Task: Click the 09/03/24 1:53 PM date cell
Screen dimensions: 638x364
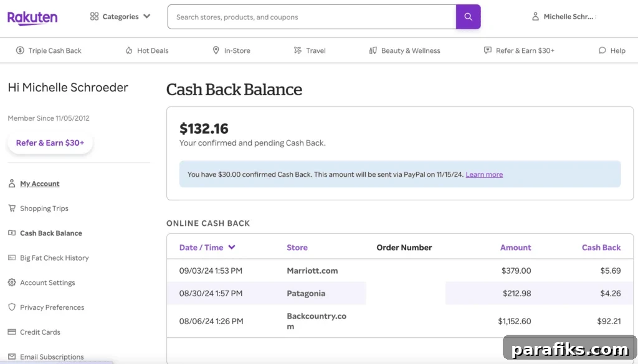Action: pos(211,271)
